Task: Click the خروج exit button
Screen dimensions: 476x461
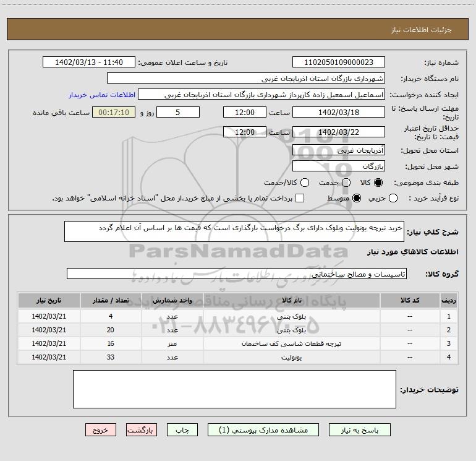Action: click(101, 430)
